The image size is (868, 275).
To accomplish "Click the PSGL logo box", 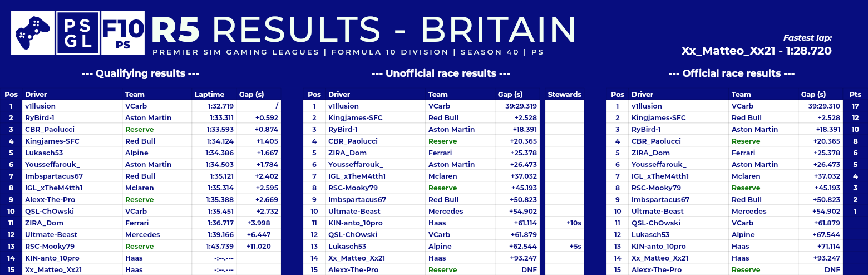I will tap(78, 33).
